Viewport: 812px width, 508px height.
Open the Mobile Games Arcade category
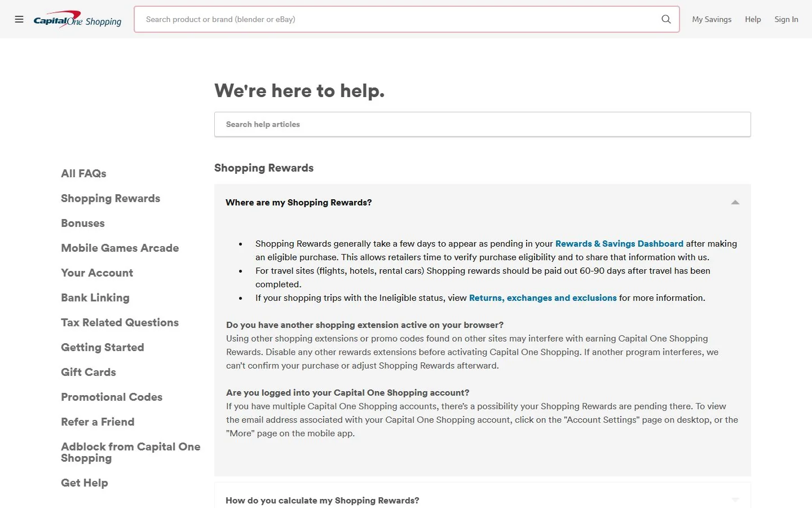point(120,248)
